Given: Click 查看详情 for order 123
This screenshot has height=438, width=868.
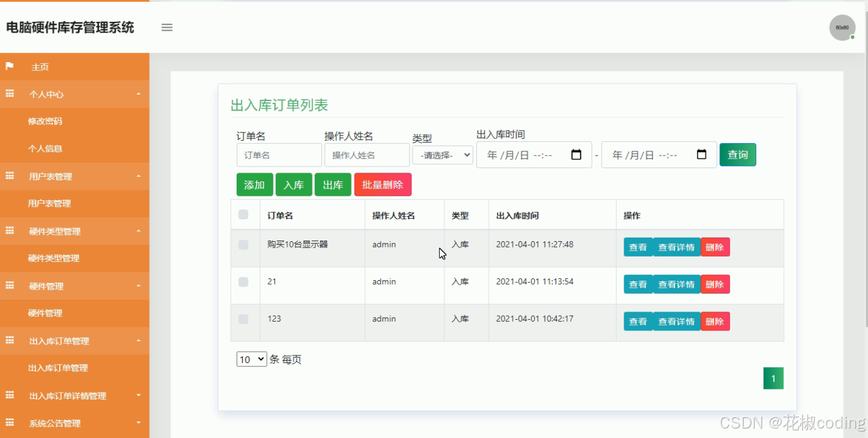Looking at the screenshot, I should click(x=676, y=322).
